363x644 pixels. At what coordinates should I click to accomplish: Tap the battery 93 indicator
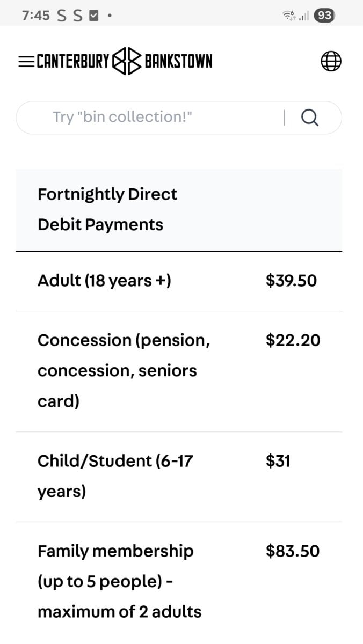click(324, 16)
